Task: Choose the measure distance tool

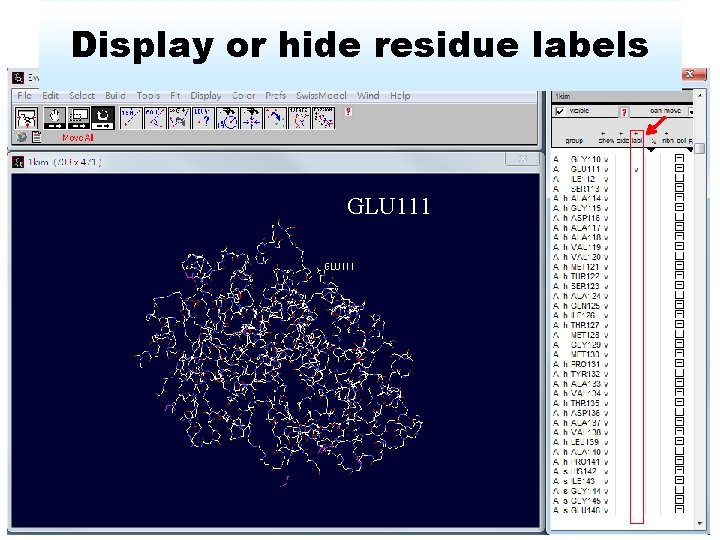Action: pyautogui.click(x=131, y=118)
